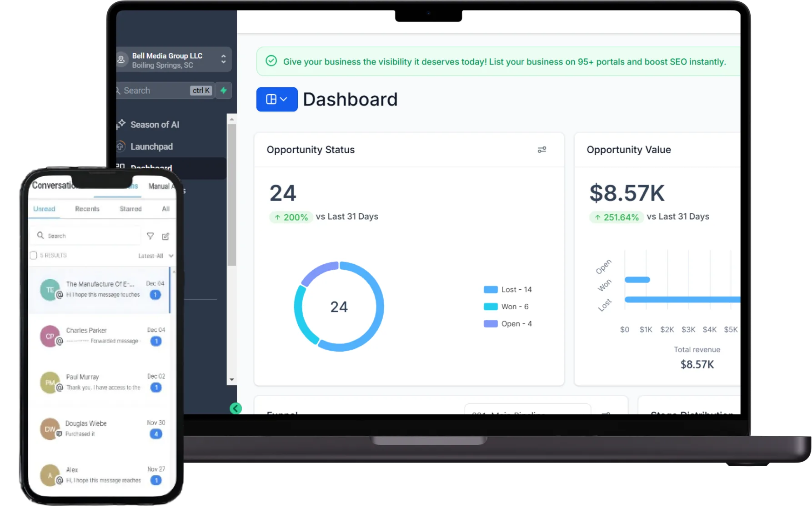Collapse sidebar with green arrow button
812x524 pixels.
tap(236, 408)
